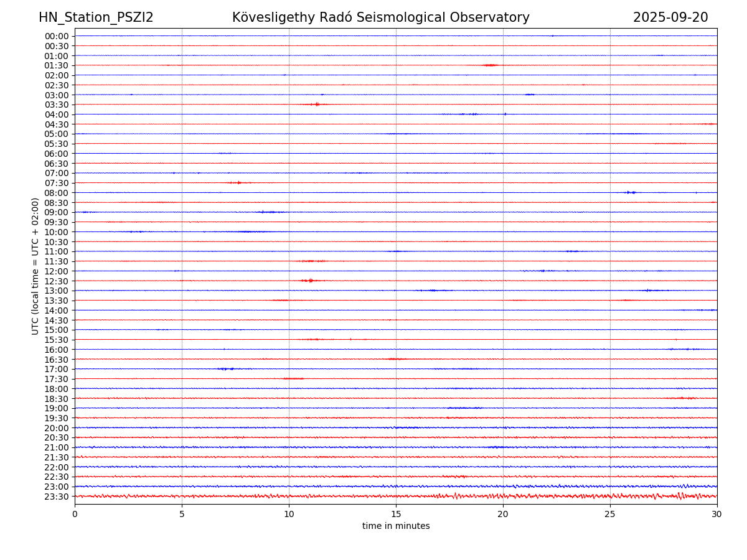Image resolution: width=747 pixels, height=560 pixels.
Task: Click the red burst on the 12:30 trace
Action: pyautogui.click(x=310, y=281)
